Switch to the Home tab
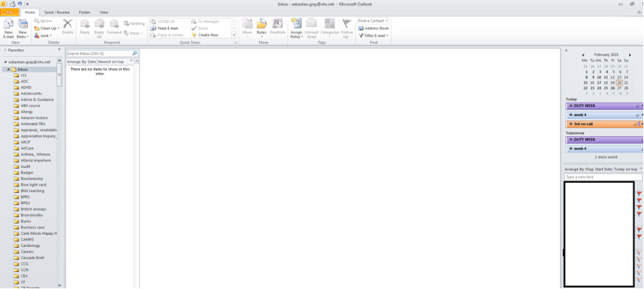644x289 pixels. click(x=30, y=12)
